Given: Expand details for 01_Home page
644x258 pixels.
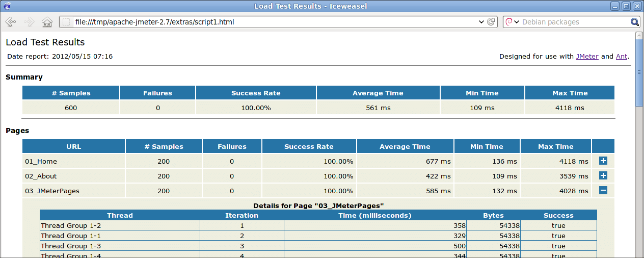Looking at the screenshot, I should coord(603,161).
